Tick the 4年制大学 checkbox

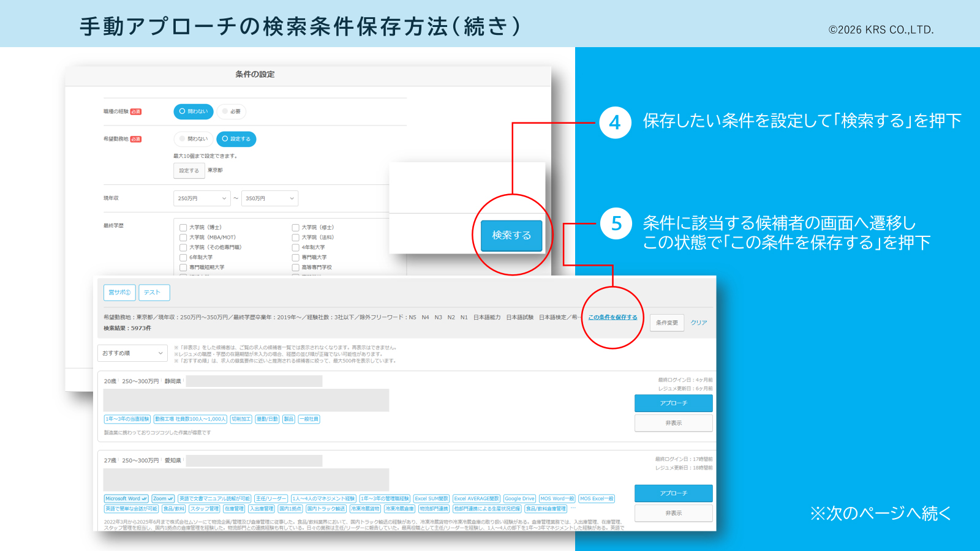[x=296, y=247]
